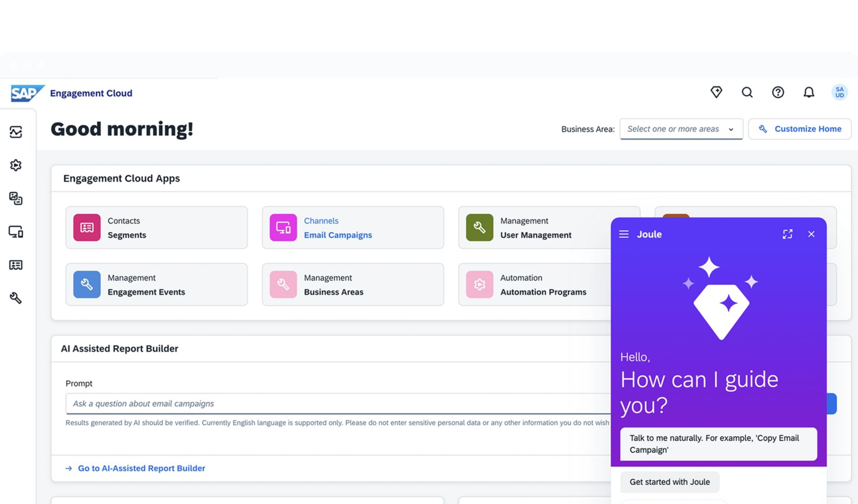This screenshot has width=858, height=504.
Task: Click the SA UD user avatar
Action: [839, 93]
